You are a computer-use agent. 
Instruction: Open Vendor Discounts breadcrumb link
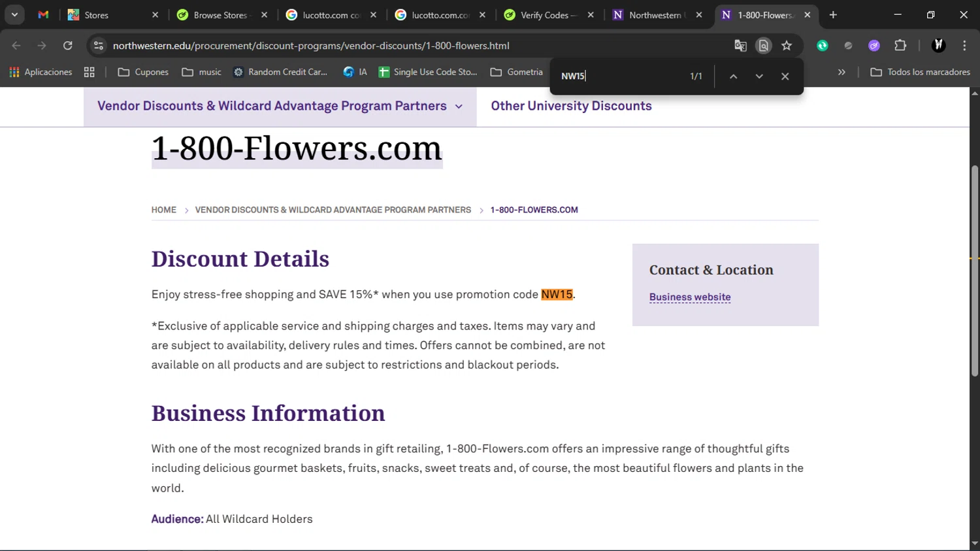[333, 210]
